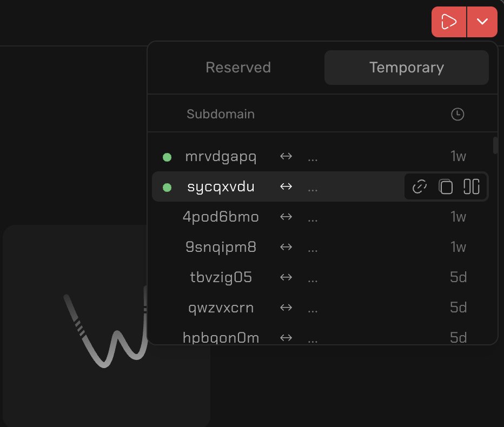The width and height of the screenshot is (504, 427).
Task: Click the link icon on the sycqxvdu row
Action: tap(420, 187)
